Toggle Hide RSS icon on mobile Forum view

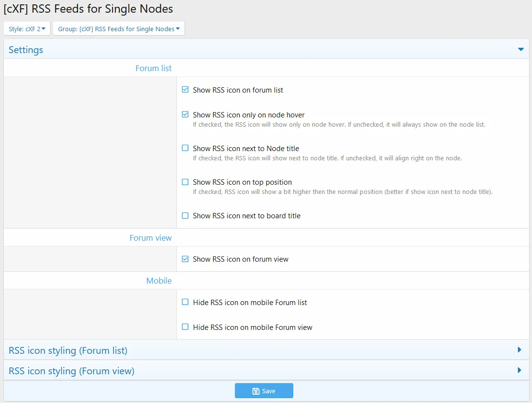[x=185, y=327]
